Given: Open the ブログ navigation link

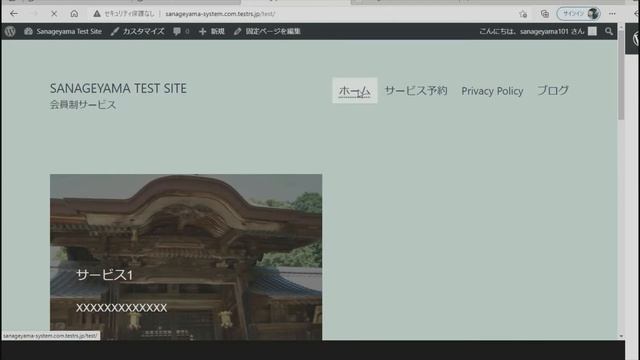Looking at the screenshot, I should pos(553,91).
